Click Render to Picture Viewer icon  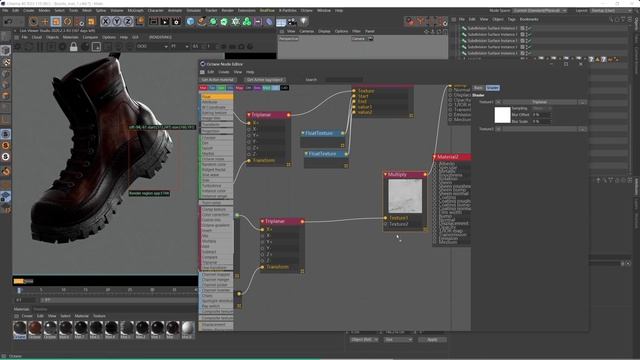[165, 21]
